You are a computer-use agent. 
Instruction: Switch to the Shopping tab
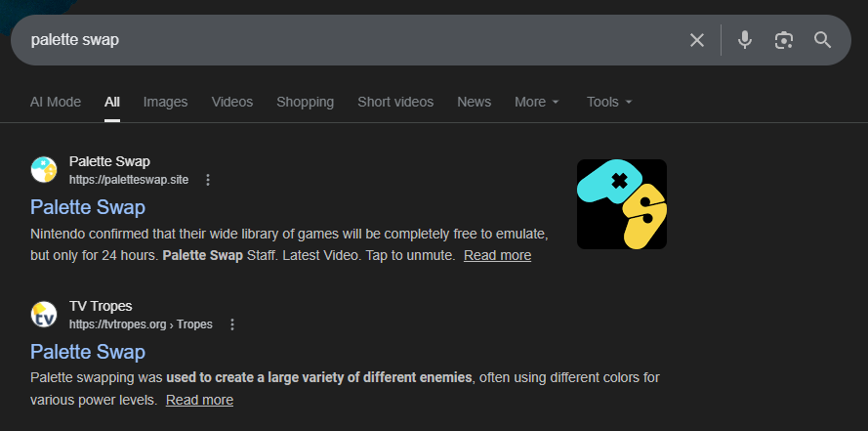[305, 102]
